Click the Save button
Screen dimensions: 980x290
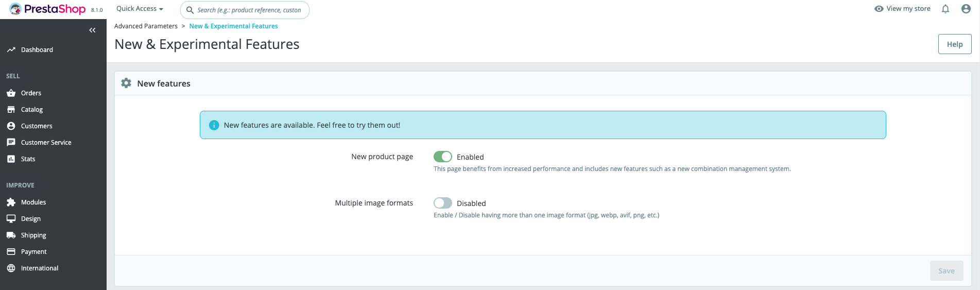click(x=946, y=271)
